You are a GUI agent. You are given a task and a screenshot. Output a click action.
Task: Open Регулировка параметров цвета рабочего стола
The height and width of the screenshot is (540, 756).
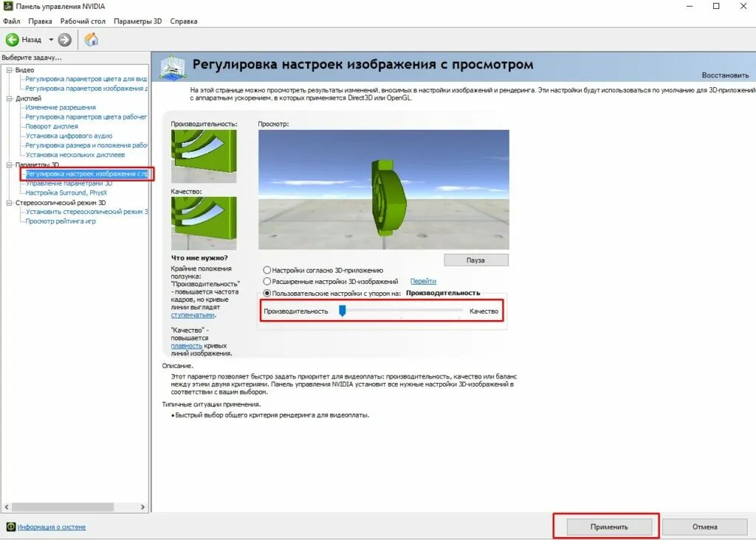point(86,117)
